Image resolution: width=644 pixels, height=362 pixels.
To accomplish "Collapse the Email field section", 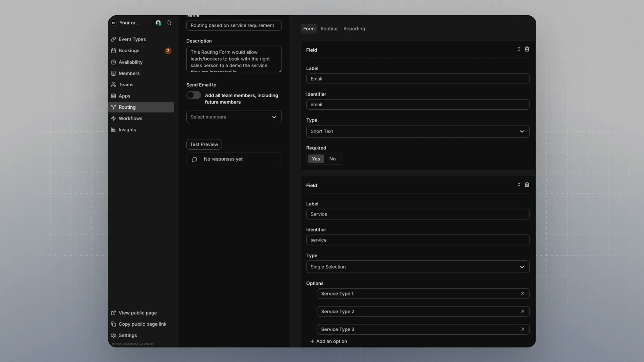I will pyautogui.click(x=519, y=49).
